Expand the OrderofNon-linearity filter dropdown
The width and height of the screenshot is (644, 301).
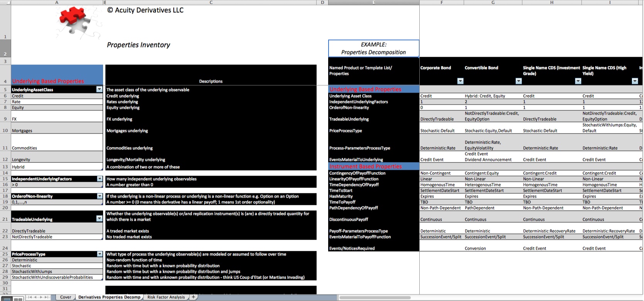(x=100, y=196)
